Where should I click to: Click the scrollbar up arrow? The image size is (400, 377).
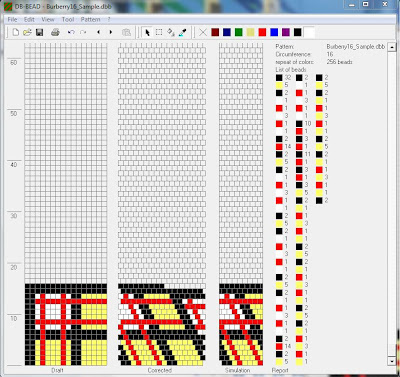392,47
